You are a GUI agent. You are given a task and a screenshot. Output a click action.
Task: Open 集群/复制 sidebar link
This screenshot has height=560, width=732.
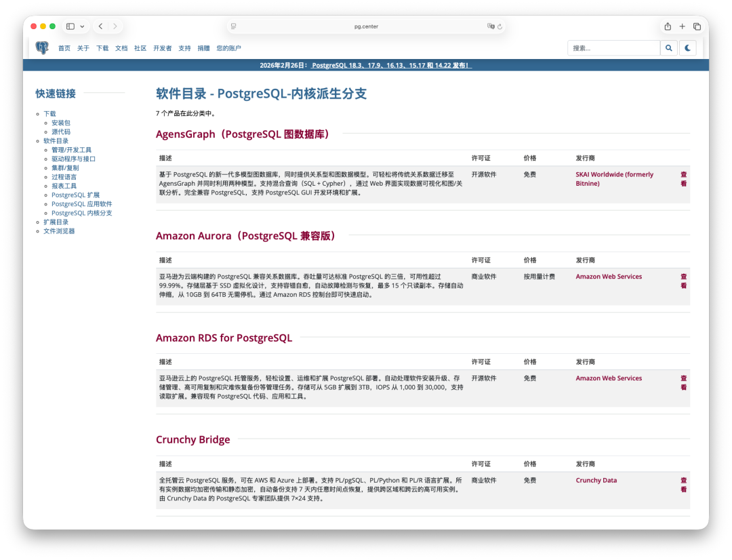pyautogui.click(x=65, y=167)
